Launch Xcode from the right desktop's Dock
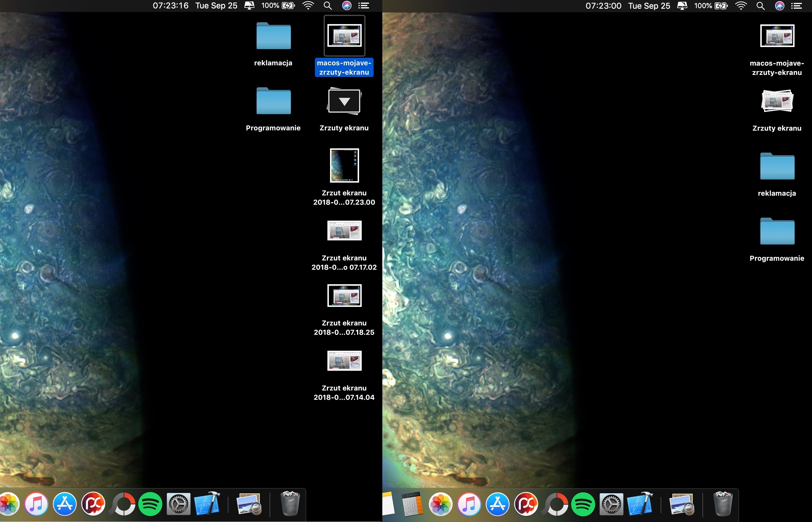 point(640,504)
